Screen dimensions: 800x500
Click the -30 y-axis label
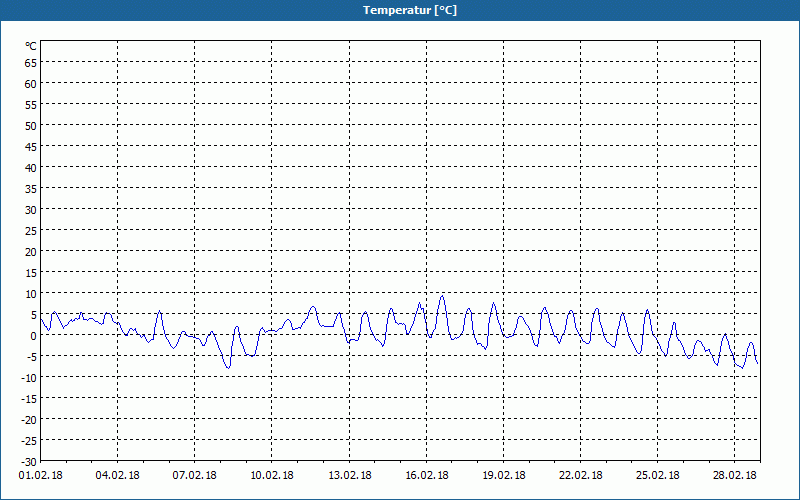(29, 462)
